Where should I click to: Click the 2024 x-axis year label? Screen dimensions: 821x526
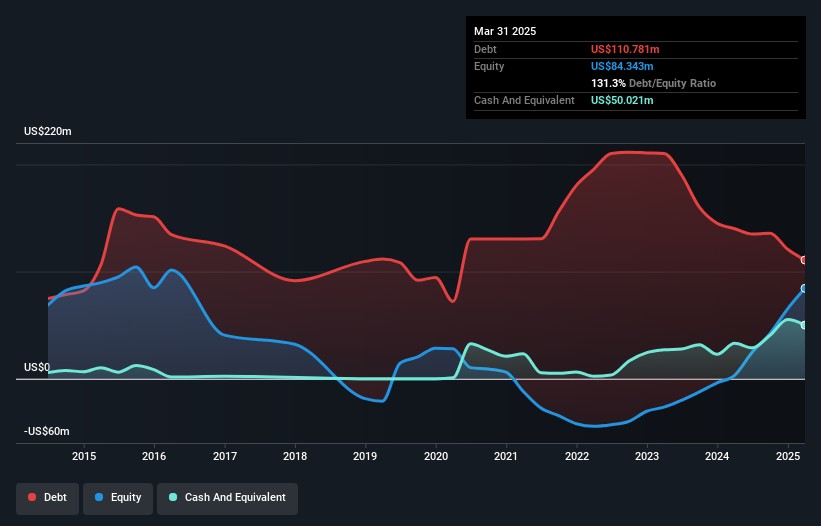[717, 457]
